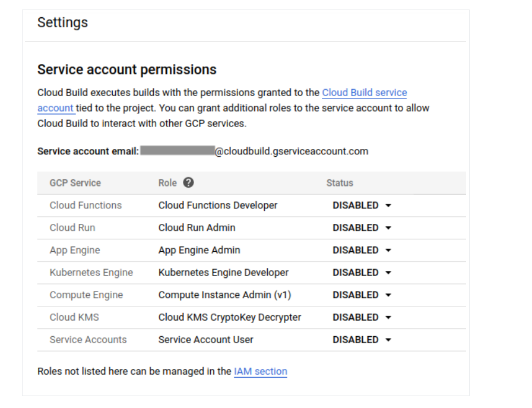Open the Kubernetes Engine status dropdown
Screen dimensions: 532x408
coord(362,273)
